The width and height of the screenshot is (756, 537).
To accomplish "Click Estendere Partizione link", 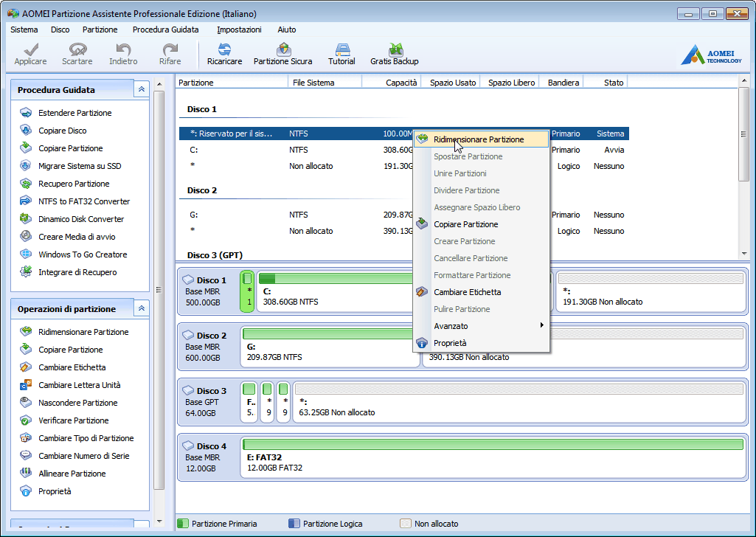I will [x=75, y=113].
